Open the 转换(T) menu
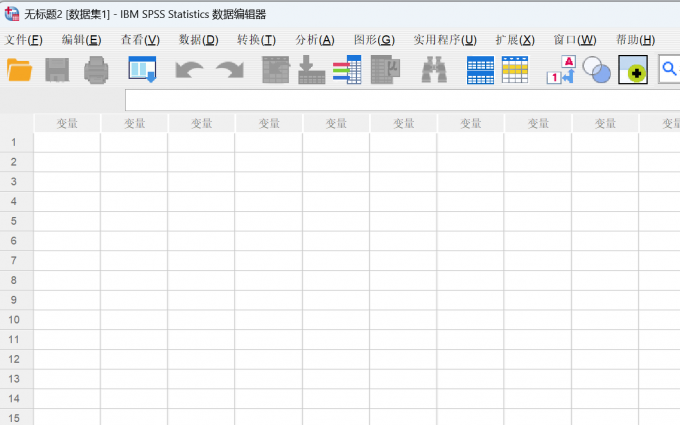 pos(256,40)
